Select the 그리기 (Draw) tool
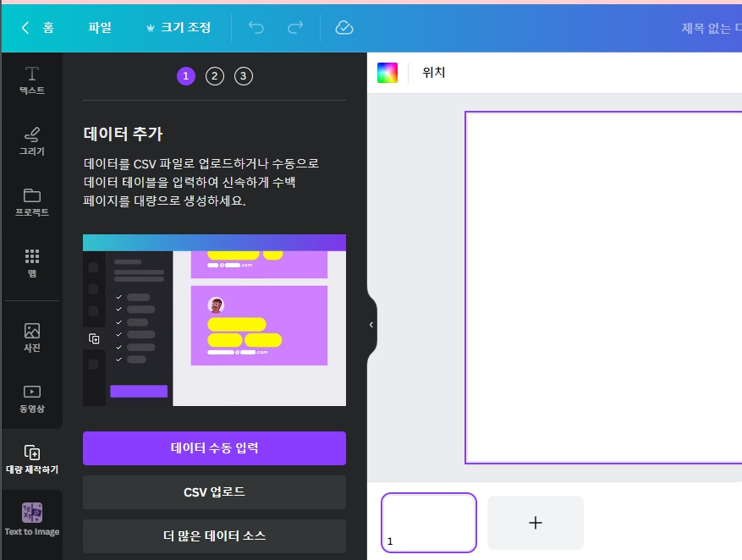The width and height of the screenshot is (742, 560). click(31, 140)
